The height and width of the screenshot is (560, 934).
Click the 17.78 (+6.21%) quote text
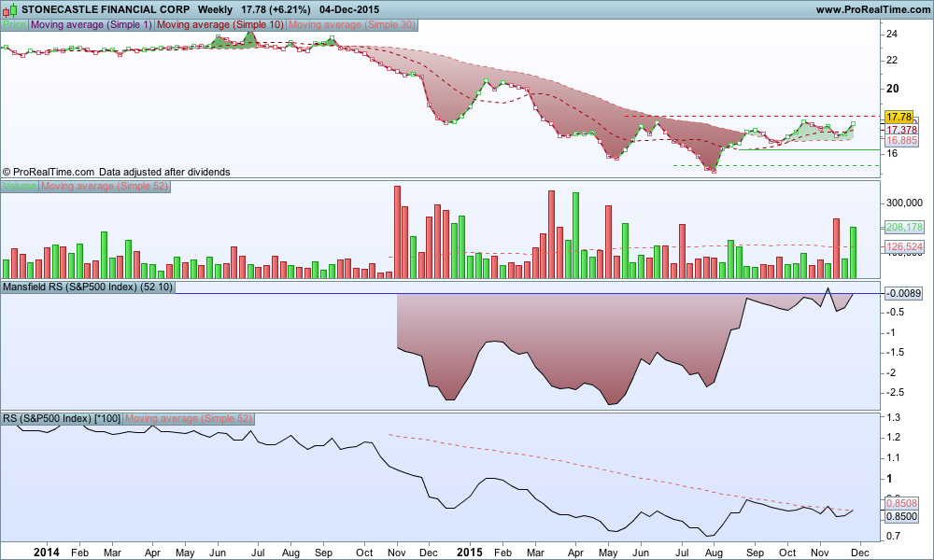point(276,9)
